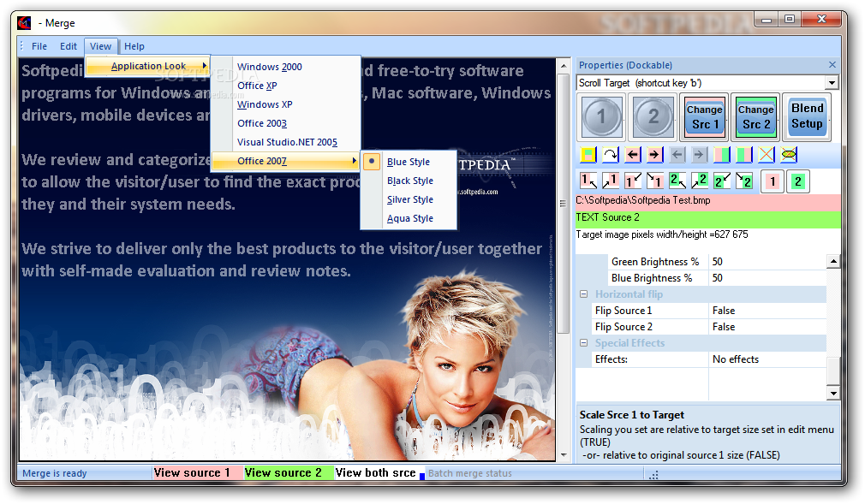This screenshot has height=504, width=865.
Task: Click the Change Src 1 button
Action: pyautogui.click(x=705, y=117)
